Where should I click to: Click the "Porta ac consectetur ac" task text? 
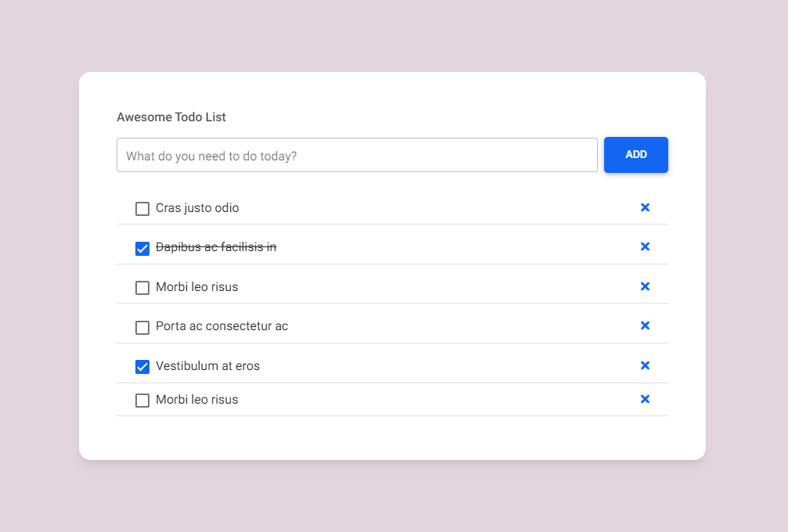click(222, 326)
